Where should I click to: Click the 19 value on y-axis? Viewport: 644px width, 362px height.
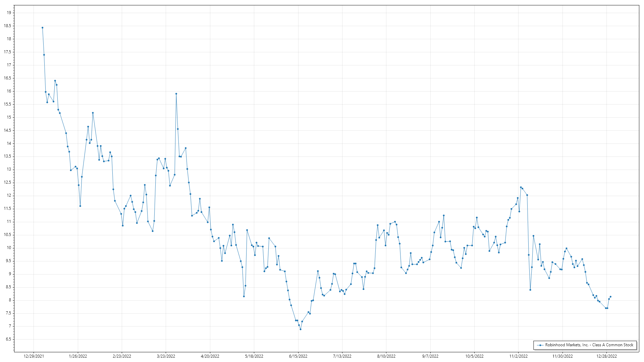click(x=9, y=13)
